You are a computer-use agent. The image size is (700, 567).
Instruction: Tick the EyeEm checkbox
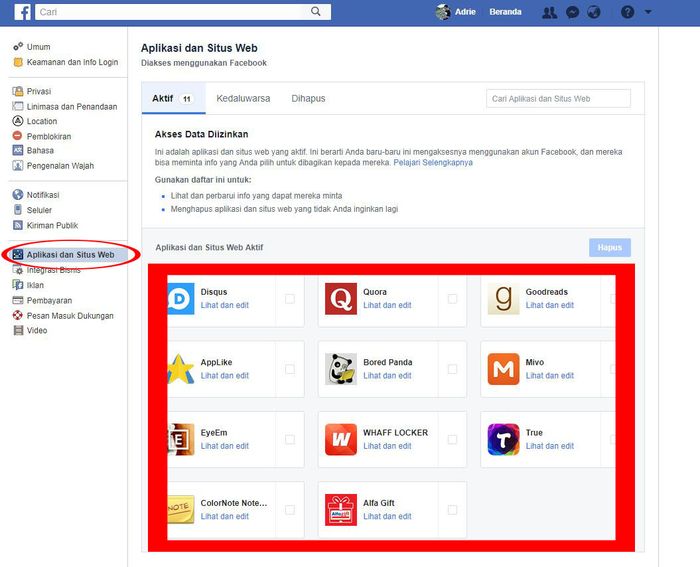290,439
